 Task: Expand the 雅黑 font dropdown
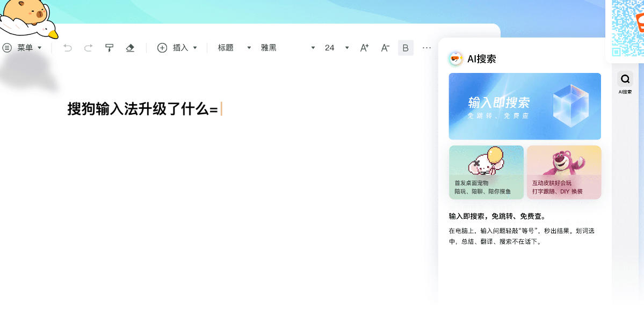(x=287, y=48)
